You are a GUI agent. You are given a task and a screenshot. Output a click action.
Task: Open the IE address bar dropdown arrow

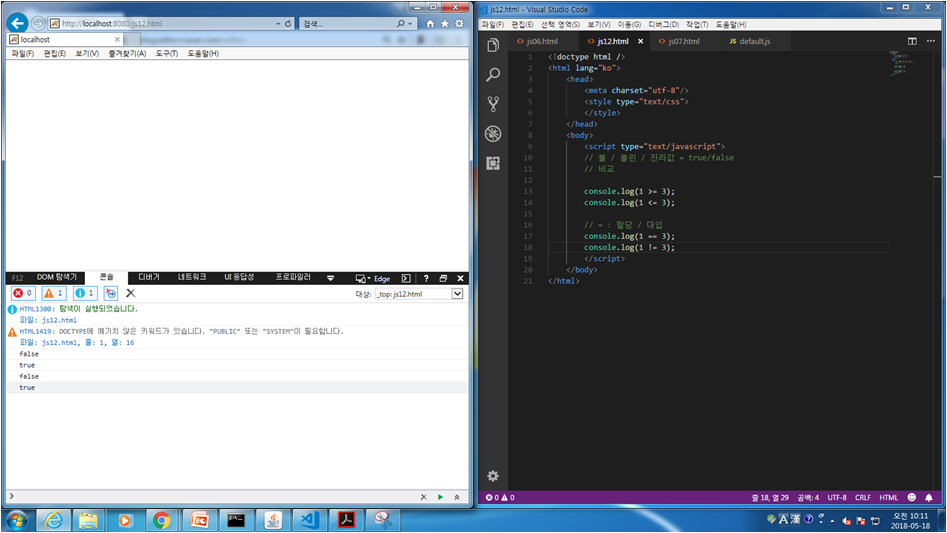(278, 24)
